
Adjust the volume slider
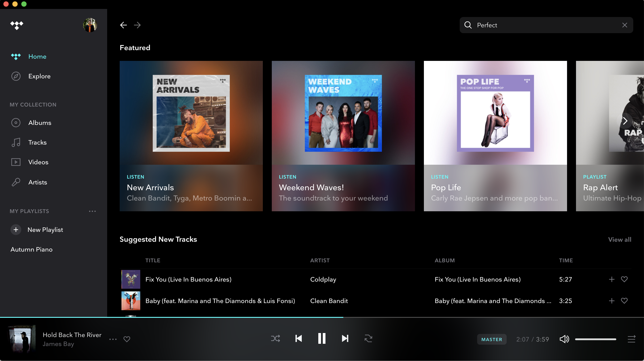coord(595,340)
